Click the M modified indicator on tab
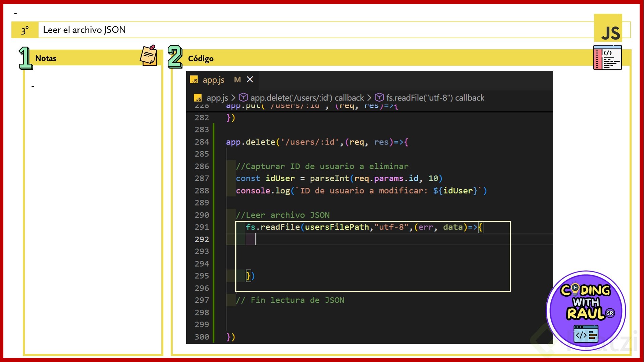 click(237, 80)
